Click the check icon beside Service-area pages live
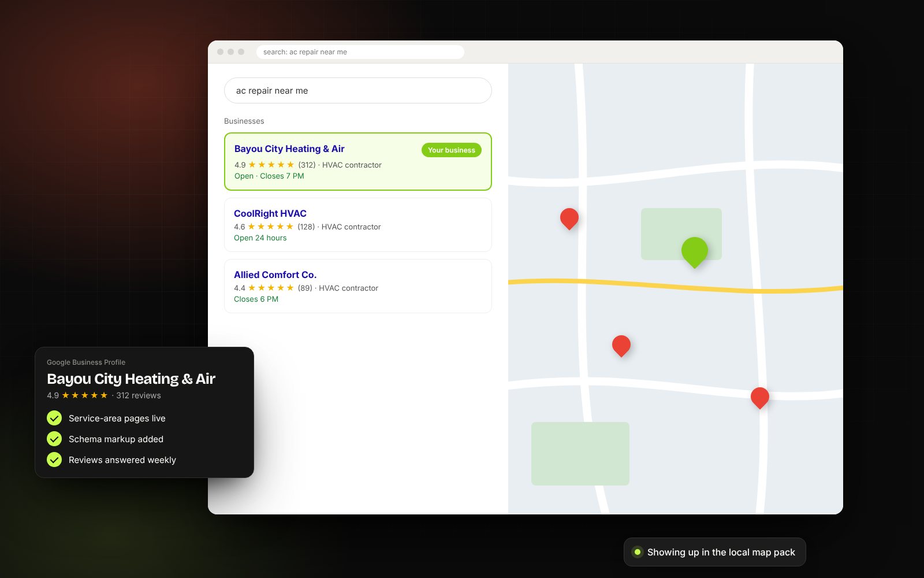This screenshot has width=924, height=578. pyautogui.click(x=54, y=418)
